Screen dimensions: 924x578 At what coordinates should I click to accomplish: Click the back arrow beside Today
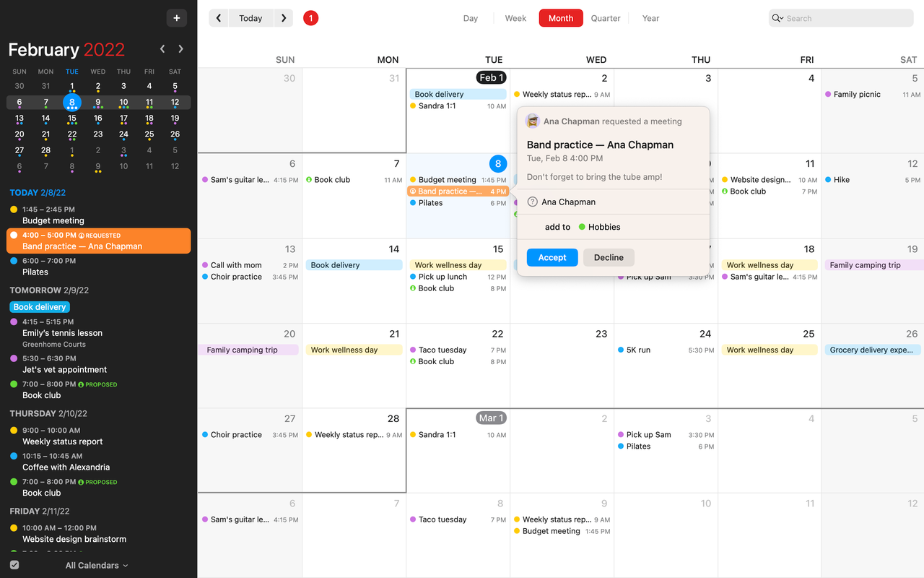point(218,17)
